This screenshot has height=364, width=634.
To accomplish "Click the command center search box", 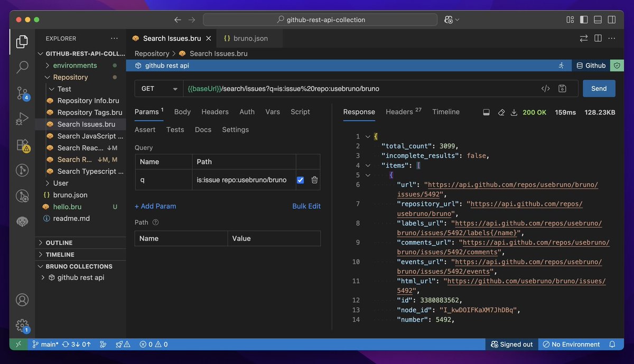I will pyautogui.click(x=320, y=20).
